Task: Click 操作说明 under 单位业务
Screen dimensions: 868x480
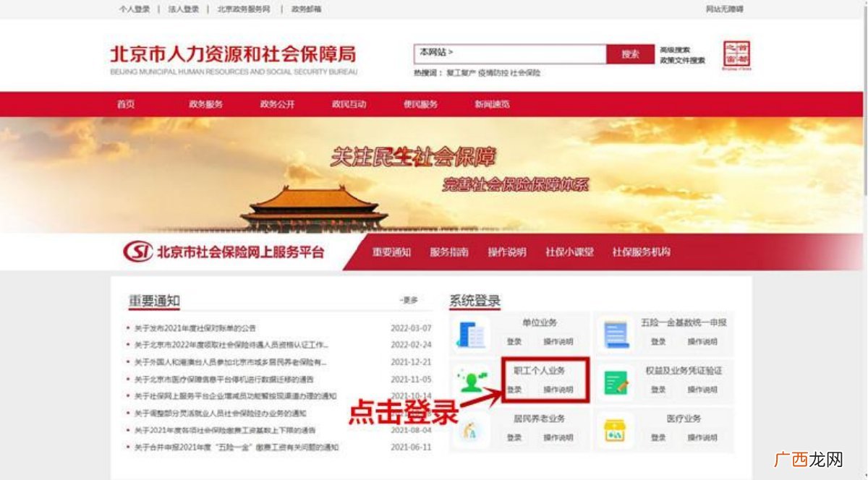Action: 558,342
